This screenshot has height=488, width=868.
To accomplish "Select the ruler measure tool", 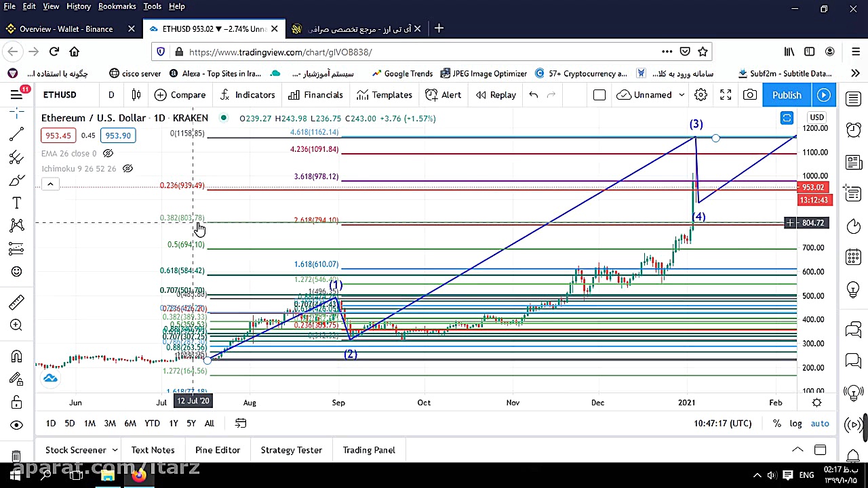I will pyautogui.click(x=17, y=302).
